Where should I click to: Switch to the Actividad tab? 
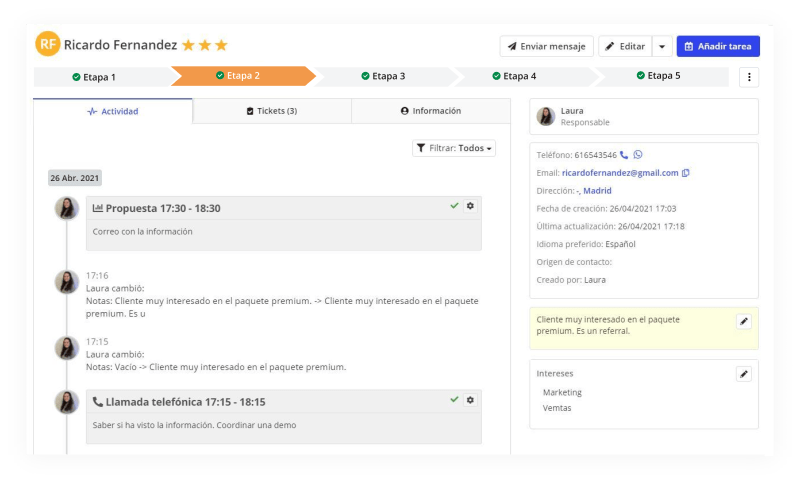coord(113,111)
